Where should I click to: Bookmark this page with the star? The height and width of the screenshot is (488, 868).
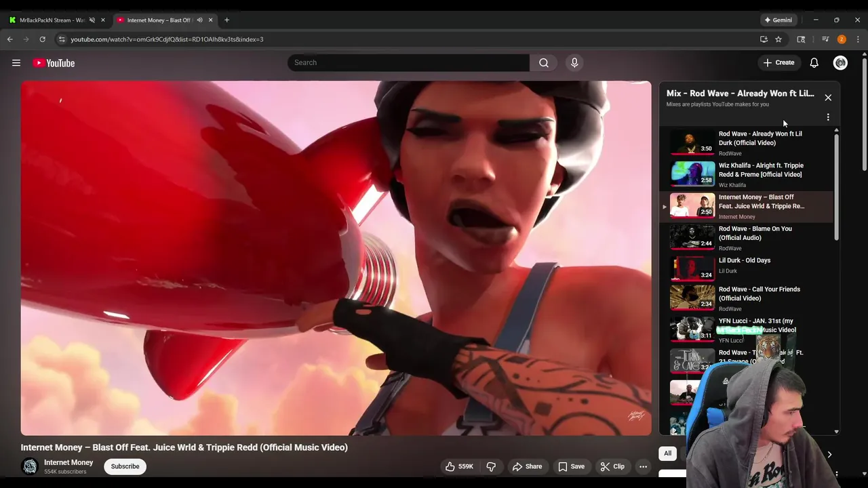[778, 39]
